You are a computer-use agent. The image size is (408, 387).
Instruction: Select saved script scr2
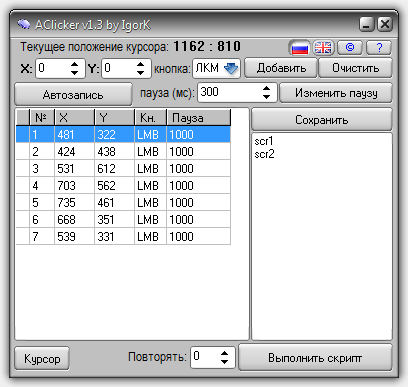(x=264, y=154)
